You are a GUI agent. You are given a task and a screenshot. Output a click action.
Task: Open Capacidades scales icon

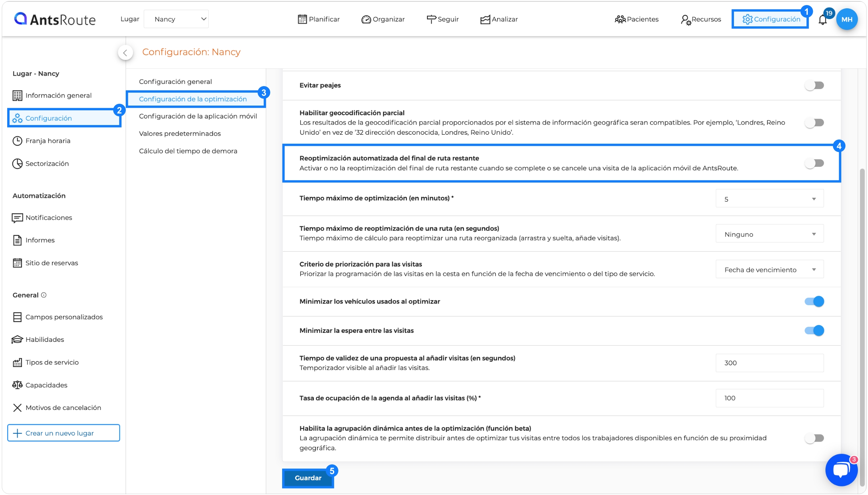point(17,385)
